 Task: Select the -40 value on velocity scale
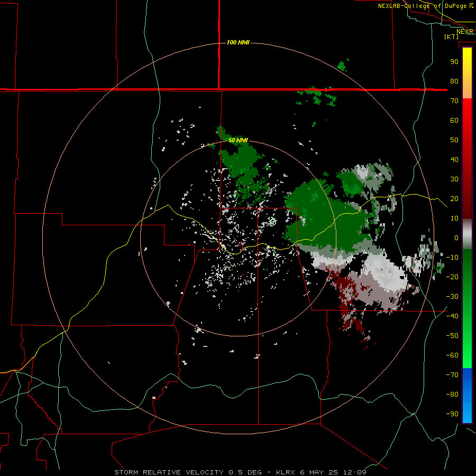452,316
